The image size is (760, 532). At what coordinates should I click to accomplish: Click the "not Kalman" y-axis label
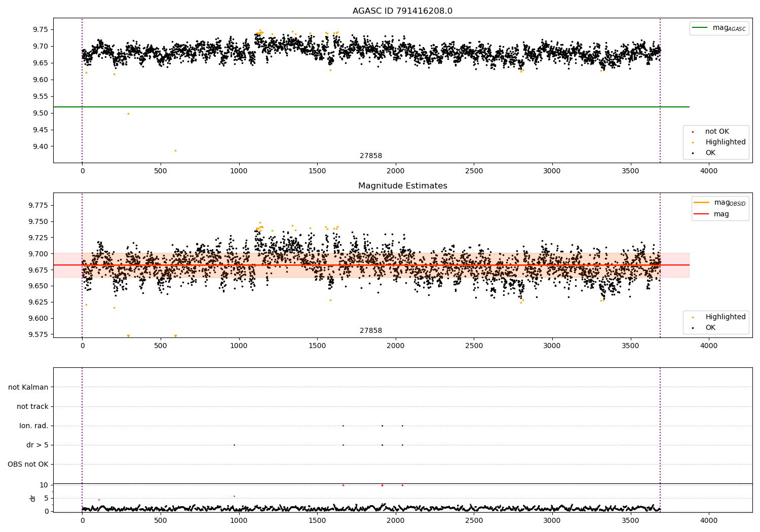coord(28,388)
